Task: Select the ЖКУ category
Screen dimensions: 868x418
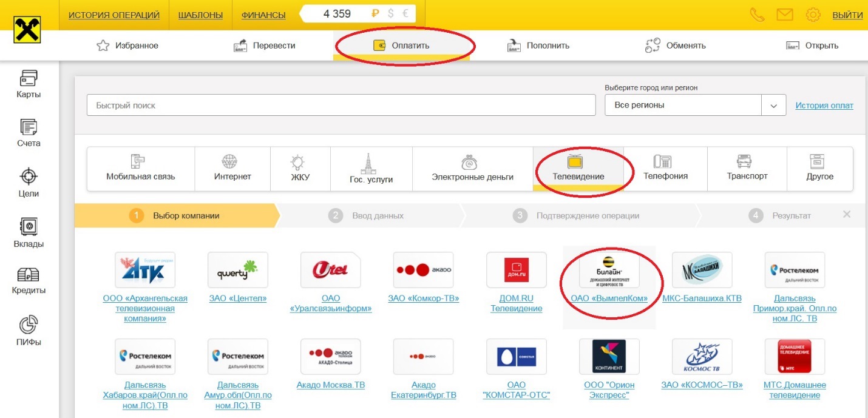Action: click(x=300, y=169)
